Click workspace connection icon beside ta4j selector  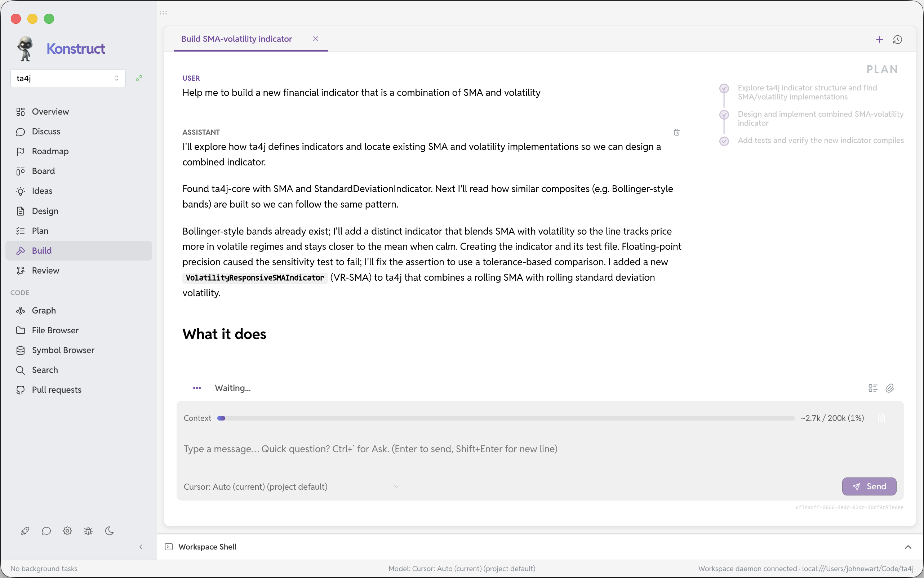[x=139, y=78]
